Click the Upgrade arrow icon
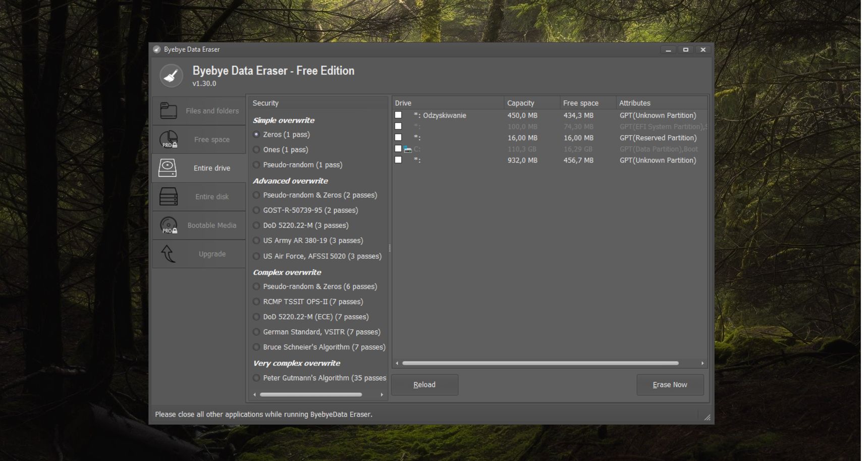The width and height of the screenshot is (868, 461). click(x=169, y=253)
